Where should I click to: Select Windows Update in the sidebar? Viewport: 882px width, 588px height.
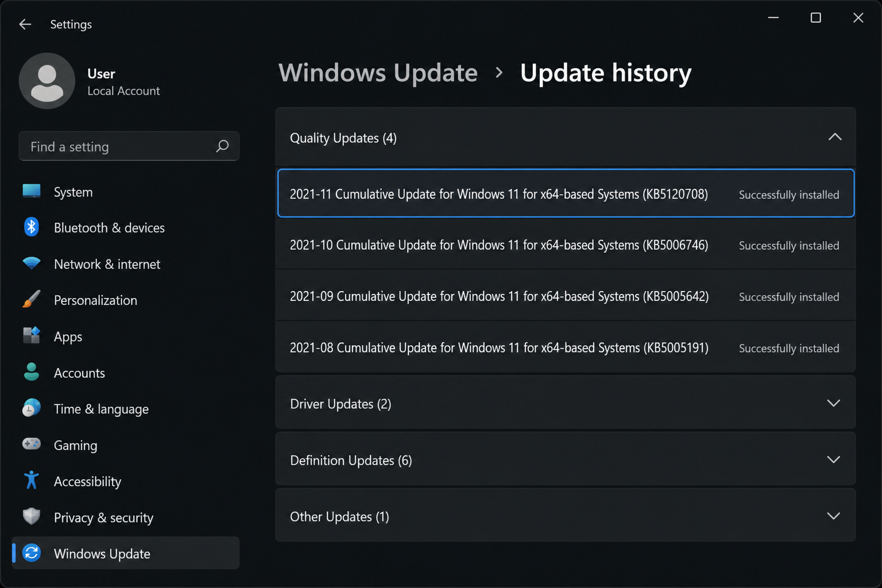pyautogui.click(x=126, y=553)
